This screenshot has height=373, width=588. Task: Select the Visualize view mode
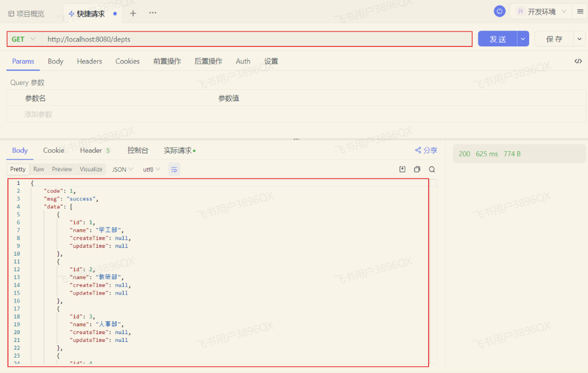pyautogui.click(x=91, y=169)
